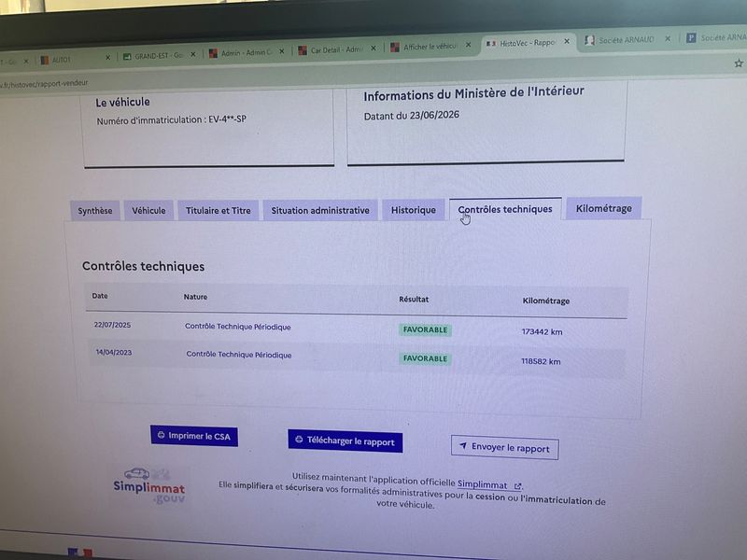Image resolution: width=747 pixels, height=560 pixels.
Task: Close the HistoVec browser tab
Action: click(x=567, y=41)
